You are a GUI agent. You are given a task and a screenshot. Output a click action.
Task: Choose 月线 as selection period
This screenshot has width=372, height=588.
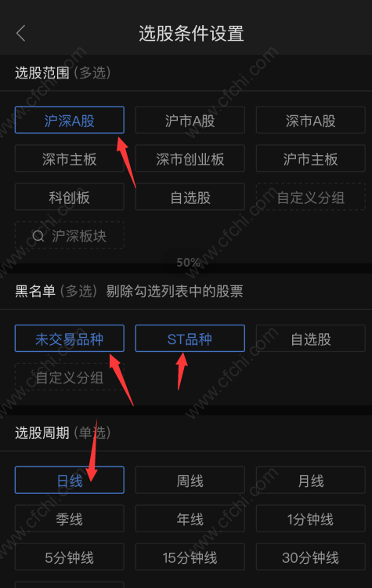pyautogui.click(x=311, y=480)
